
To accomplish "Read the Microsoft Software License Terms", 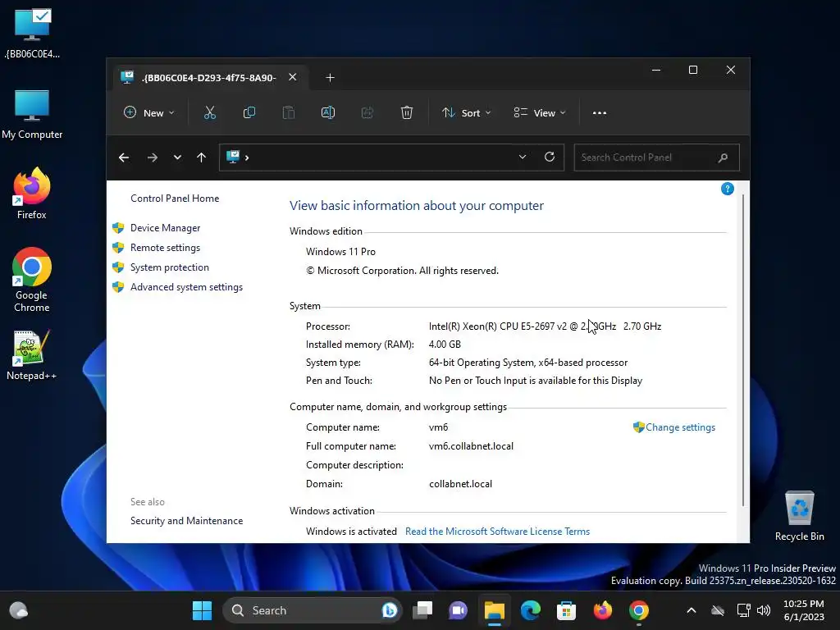I will pos(497,532).
